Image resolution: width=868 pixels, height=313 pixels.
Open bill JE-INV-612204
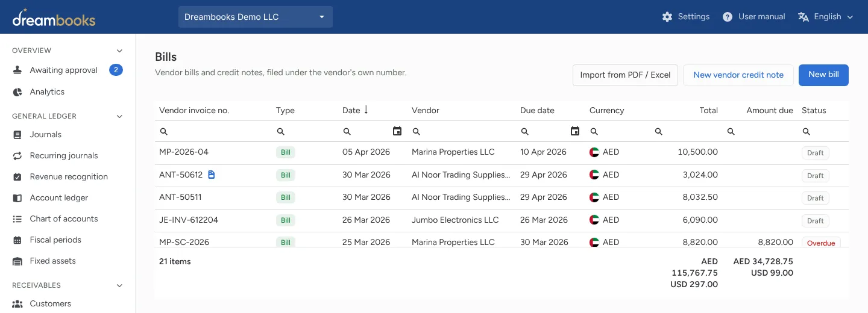coord(189,220)
